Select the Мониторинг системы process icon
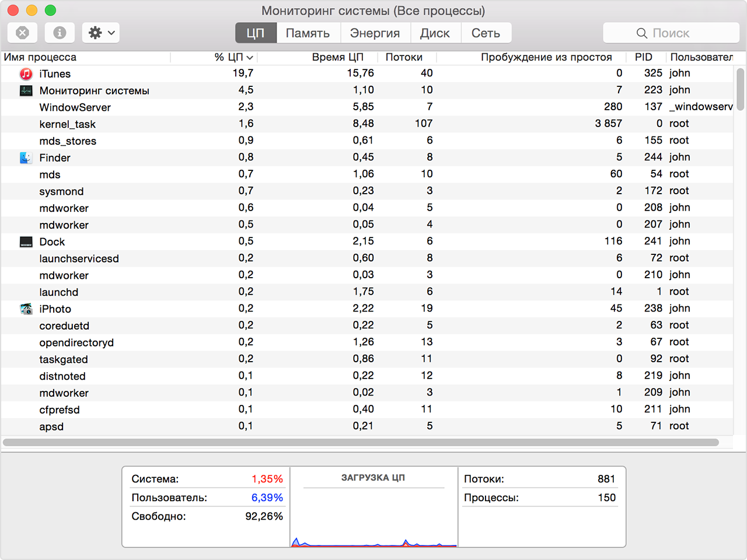Viewport: 747px width, 560px height. [26, 90]
